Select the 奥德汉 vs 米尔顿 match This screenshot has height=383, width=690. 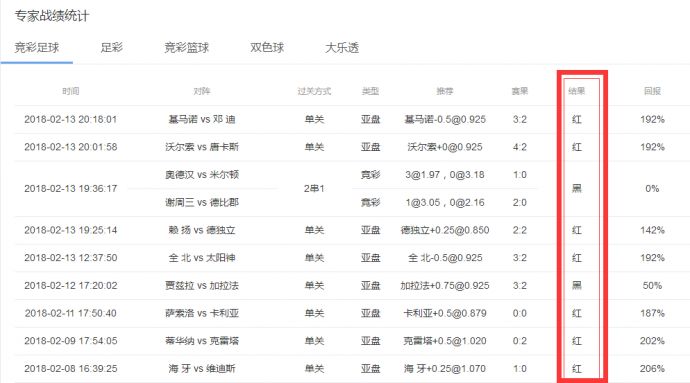(x=202, y=175)
